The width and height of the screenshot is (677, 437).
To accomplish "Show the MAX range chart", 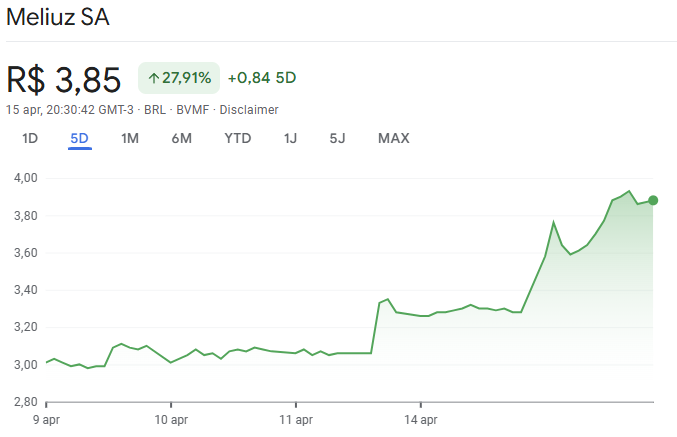I will [394, 138].
